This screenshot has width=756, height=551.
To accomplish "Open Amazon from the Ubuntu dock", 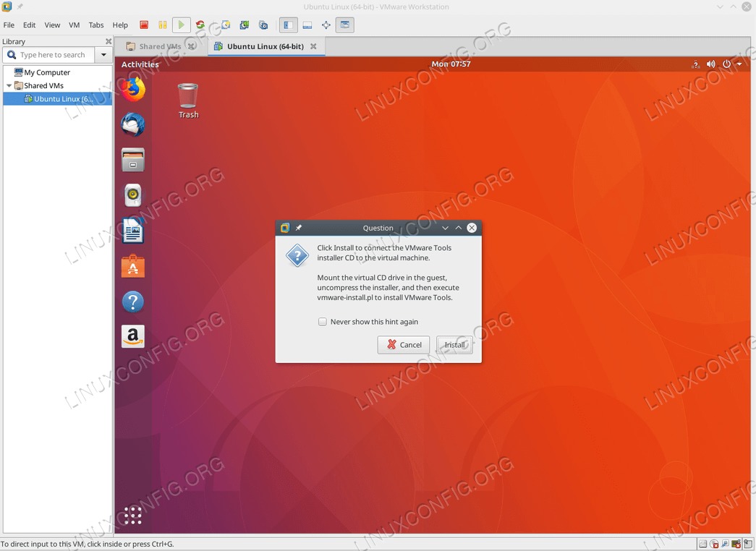I will [133, 336].
